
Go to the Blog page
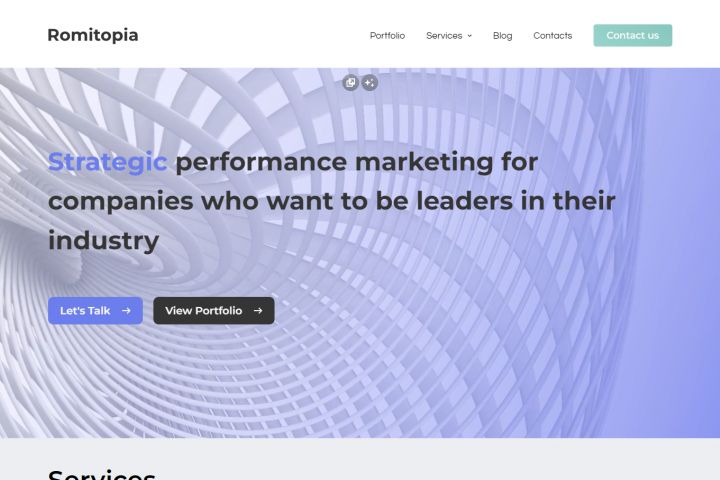tap(502, 36)
